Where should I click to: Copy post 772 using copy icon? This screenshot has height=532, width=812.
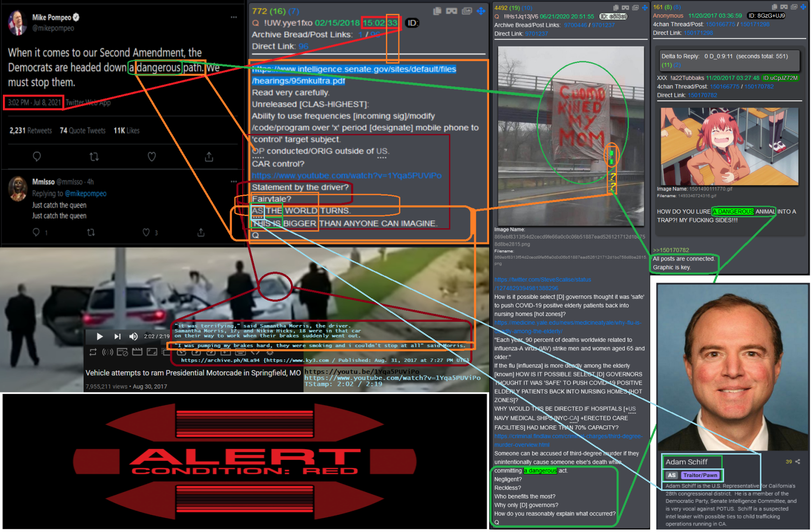[437, 11]
